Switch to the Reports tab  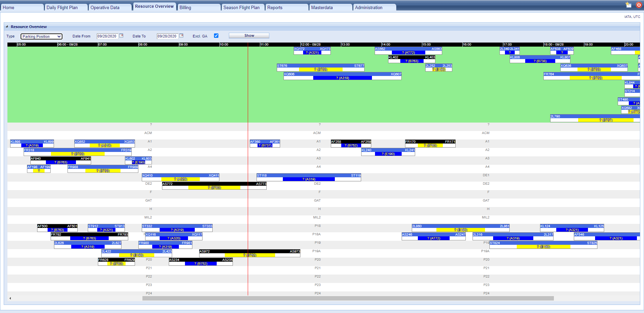pyautogui.click(x=287, y=7)
